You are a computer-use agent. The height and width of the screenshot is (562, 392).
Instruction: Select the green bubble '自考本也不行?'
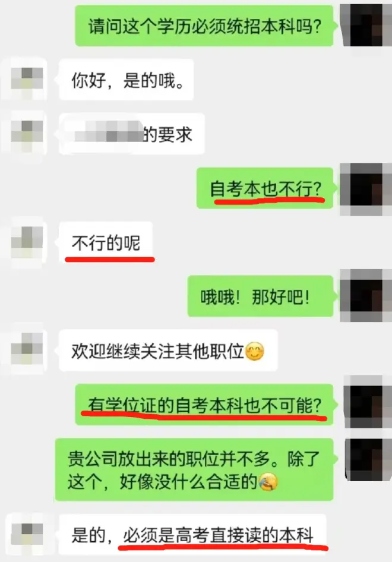[x=265, y=188]
